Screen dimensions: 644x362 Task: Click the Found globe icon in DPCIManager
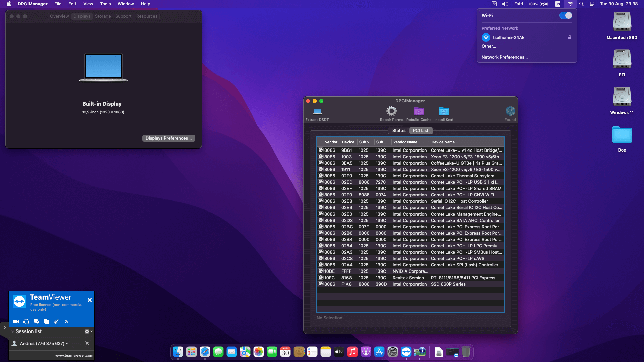coord(510,111)
